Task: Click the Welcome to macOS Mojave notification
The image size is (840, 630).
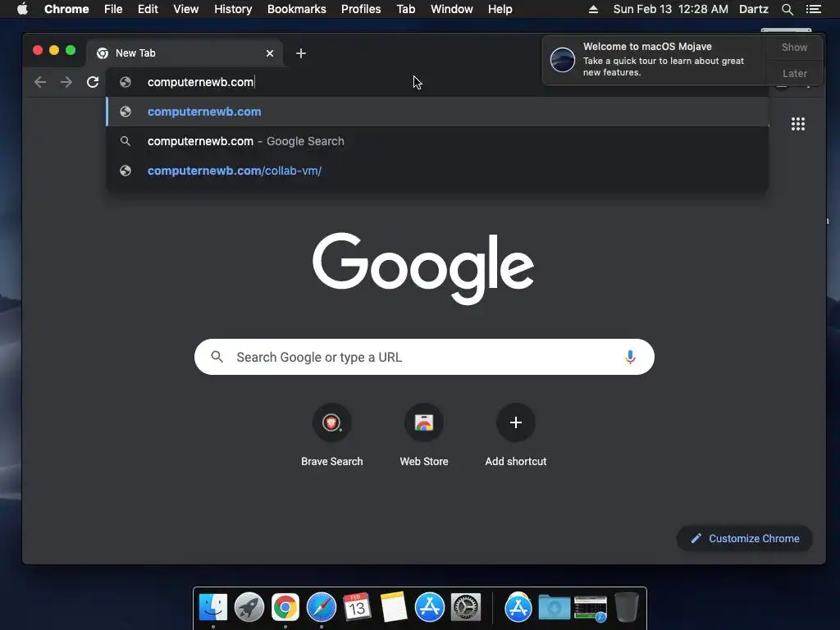Action: pyautogui.click(x=655, y=60)
